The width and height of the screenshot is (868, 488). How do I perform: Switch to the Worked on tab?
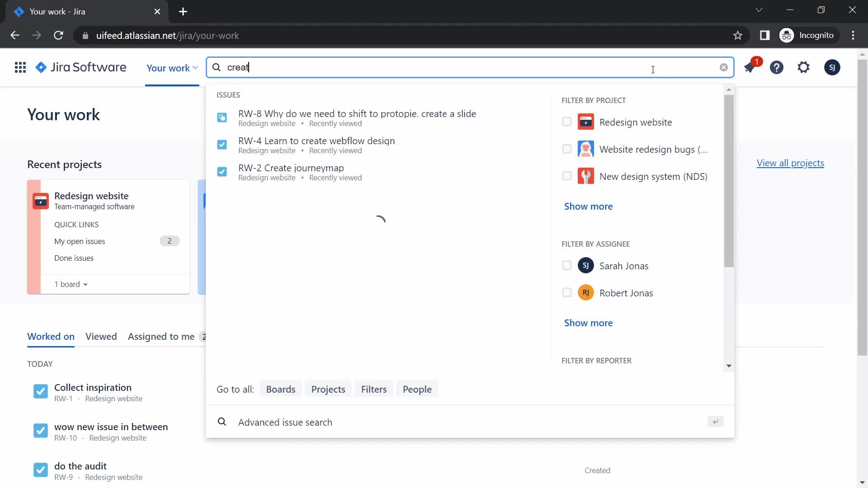(x=51, y=337)
